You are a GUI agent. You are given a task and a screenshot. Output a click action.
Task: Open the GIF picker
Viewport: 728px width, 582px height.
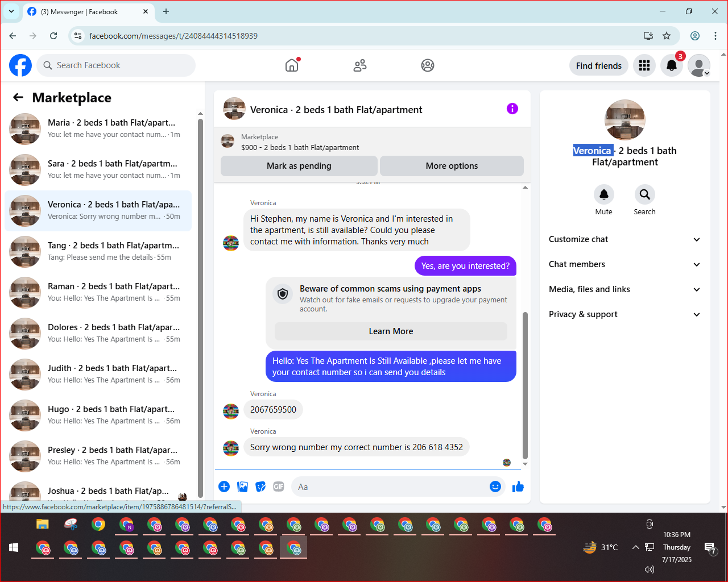pos(279,487)
